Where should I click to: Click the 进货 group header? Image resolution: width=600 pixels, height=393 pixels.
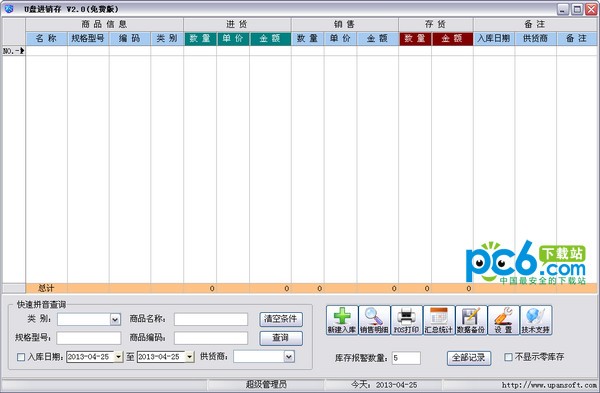click(237, 24)
